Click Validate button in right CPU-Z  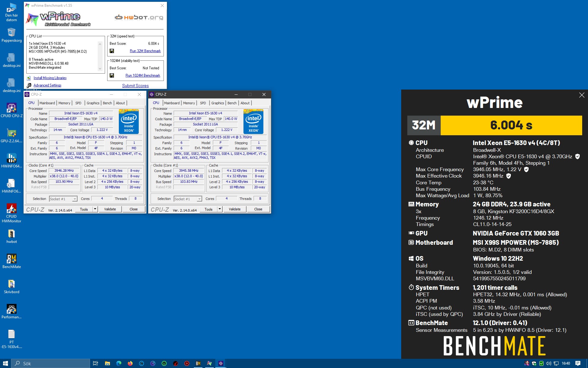coord(235,209)
